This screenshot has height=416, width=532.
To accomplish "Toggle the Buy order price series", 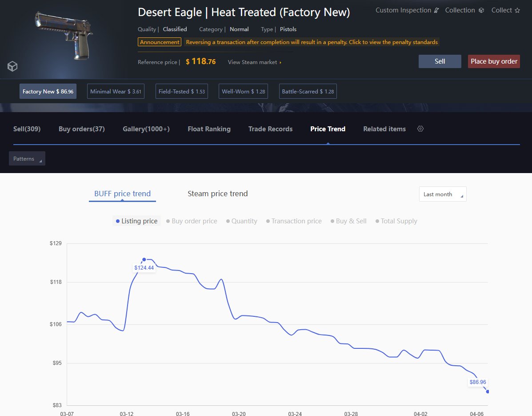I will (192, 221).
